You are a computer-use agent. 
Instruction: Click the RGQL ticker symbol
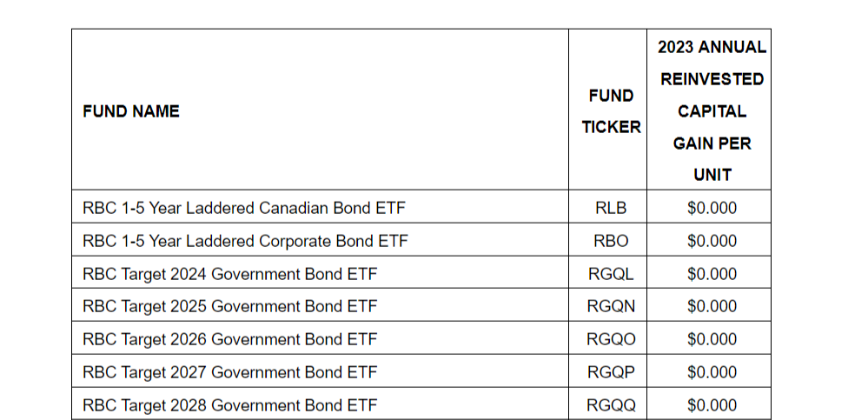pyautogui.click(x=611, y=274)
